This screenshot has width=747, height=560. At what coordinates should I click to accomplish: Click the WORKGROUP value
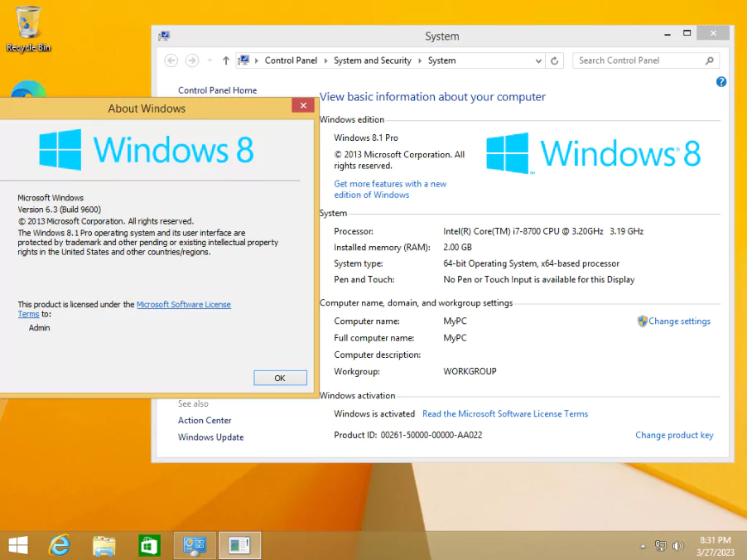pyautogui.click(x=470, y=371)
